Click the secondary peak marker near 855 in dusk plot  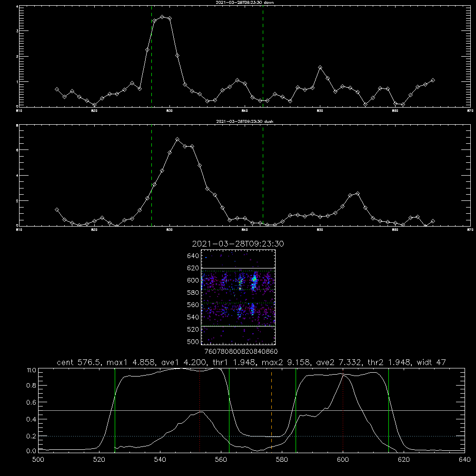(357, 193)
